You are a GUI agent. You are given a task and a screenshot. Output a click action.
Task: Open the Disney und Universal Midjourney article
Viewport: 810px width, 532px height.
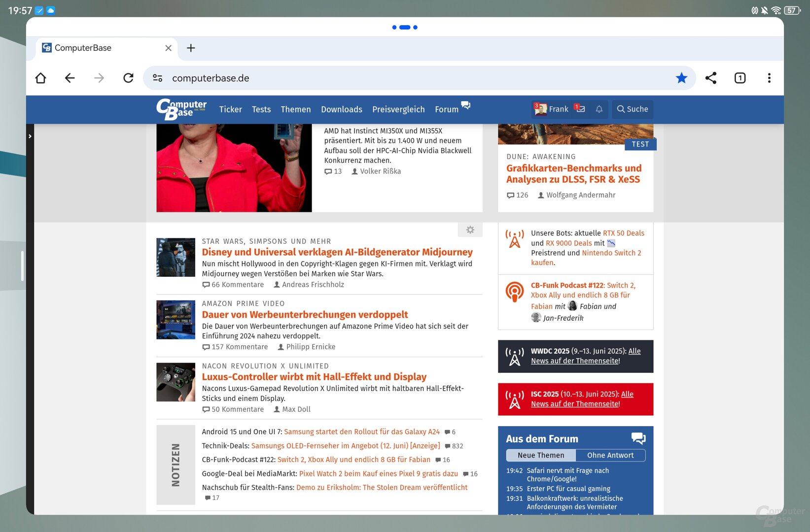point(337,252)
